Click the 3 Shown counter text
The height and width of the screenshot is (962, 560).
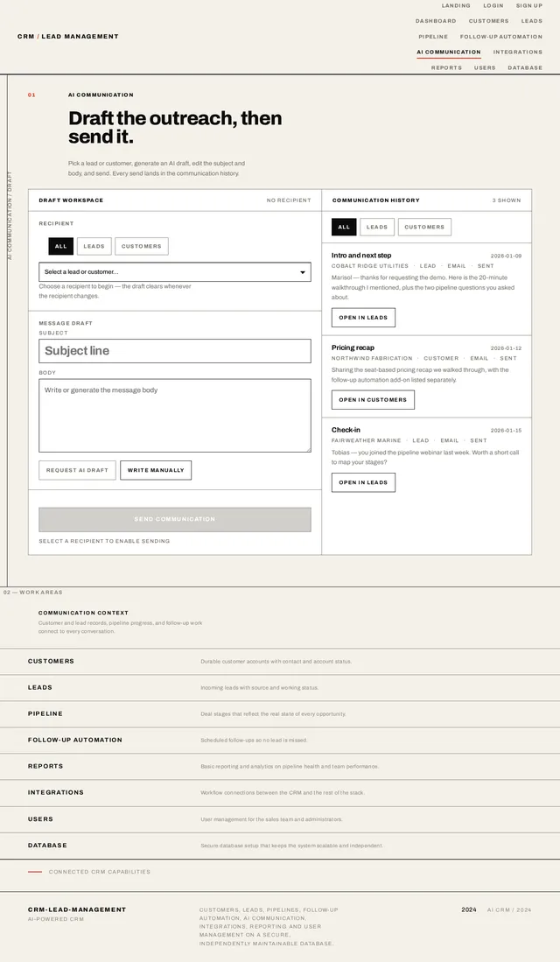[507, 200]
